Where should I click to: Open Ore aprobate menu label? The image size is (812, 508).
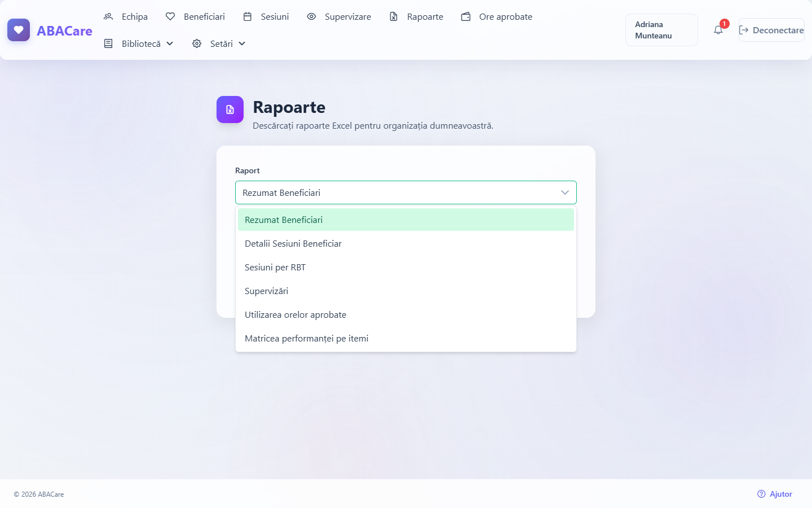506,16
